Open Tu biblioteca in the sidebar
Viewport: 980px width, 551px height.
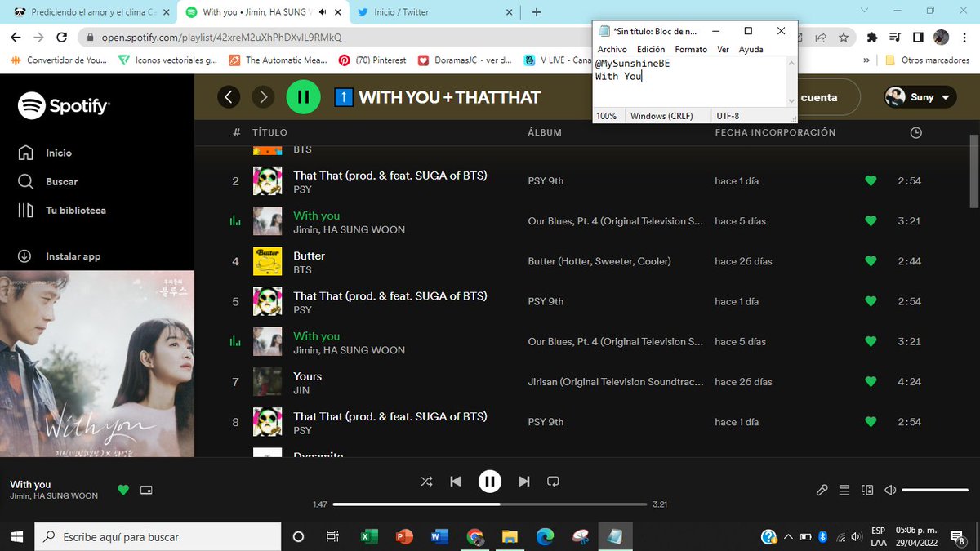click(x=62, y=210)
